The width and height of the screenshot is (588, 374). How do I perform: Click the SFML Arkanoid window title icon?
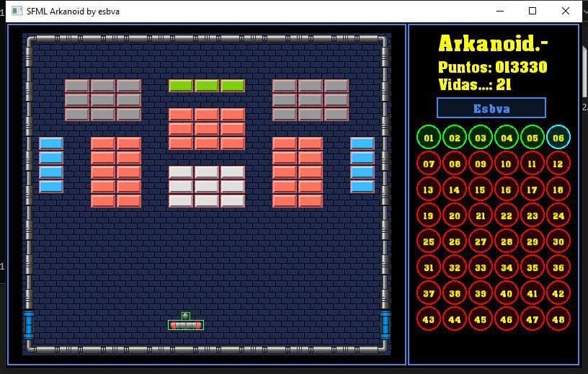point(17,11)
